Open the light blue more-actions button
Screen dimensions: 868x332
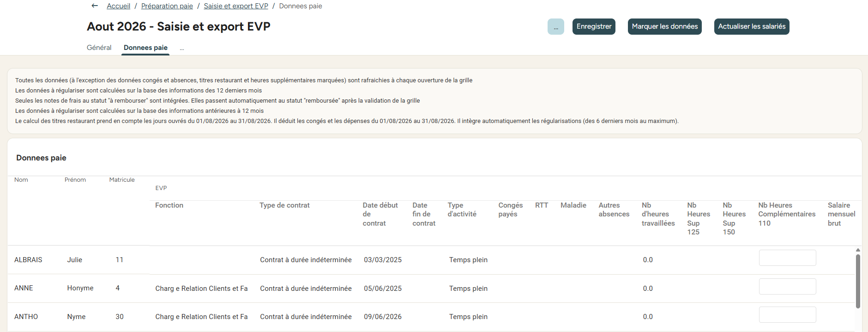pos(556,26)
